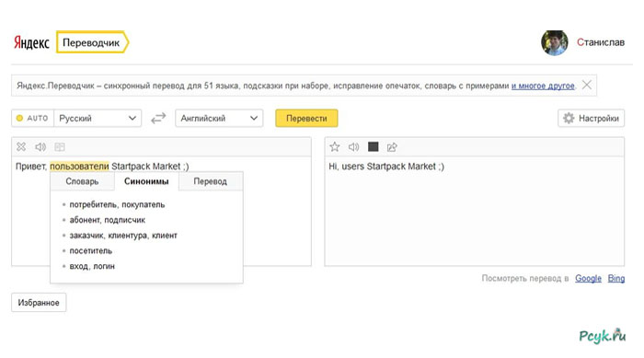
Task: Listen to the translated text via speaker icon
Action: [353, 146]
